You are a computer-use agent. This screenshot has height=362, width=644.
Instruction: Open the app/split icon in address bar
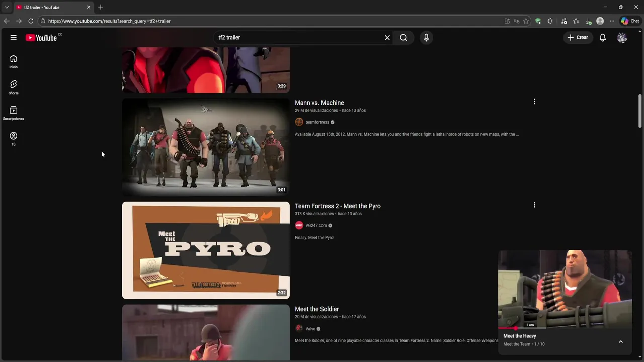tap(507, 21)
